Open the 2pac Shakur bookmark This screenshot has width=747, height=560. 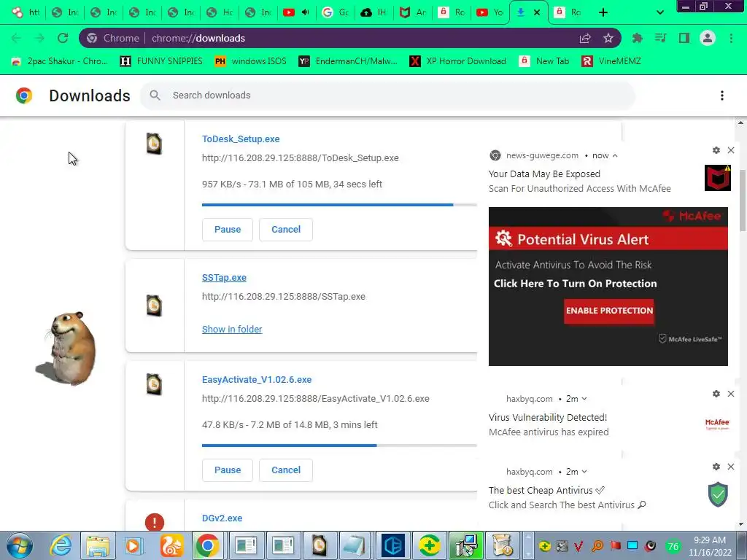coord(59,61)
